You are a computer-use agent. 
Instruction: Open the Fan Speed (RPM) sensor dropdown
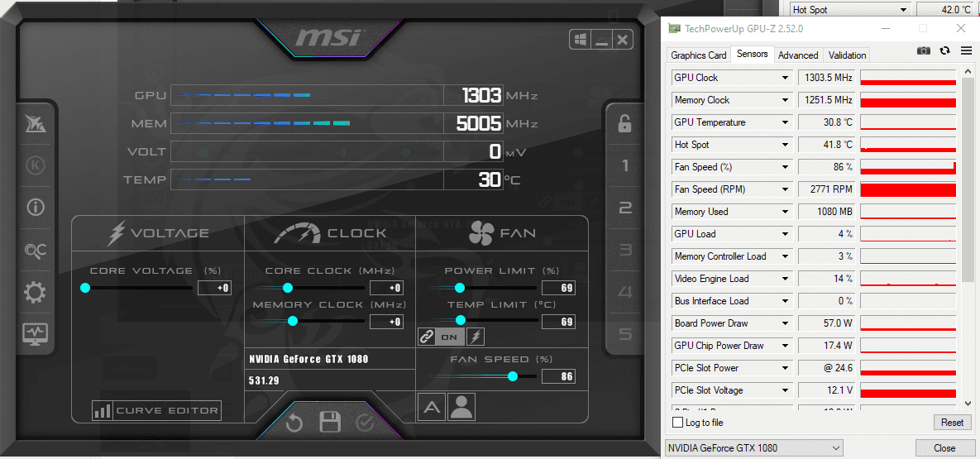(785, 189)
